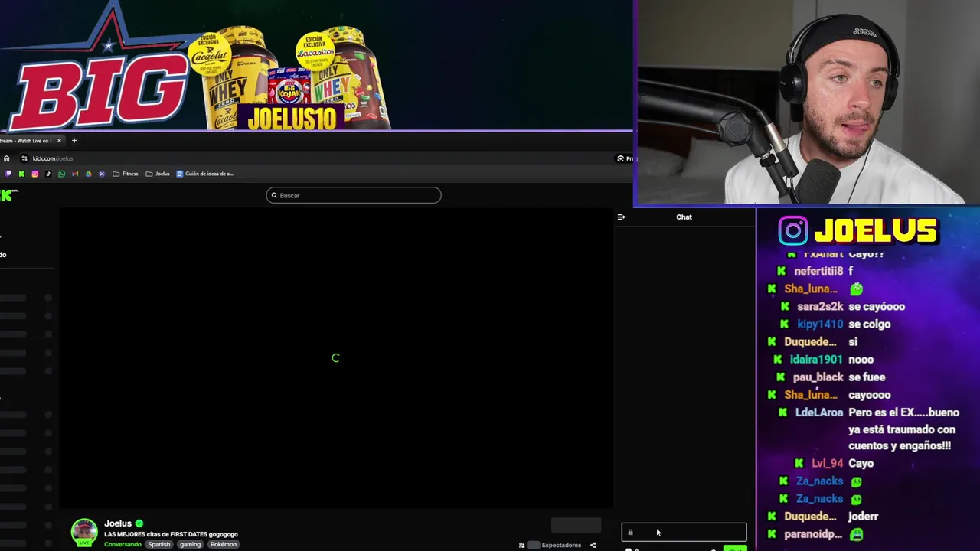Share the stream using the share icon
Viewport: 980px width, 551px height.
coord(593,546)
